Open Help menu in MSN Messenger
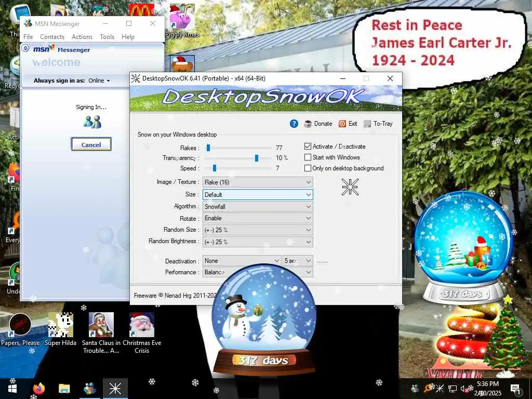 click(x=128, y=37)
